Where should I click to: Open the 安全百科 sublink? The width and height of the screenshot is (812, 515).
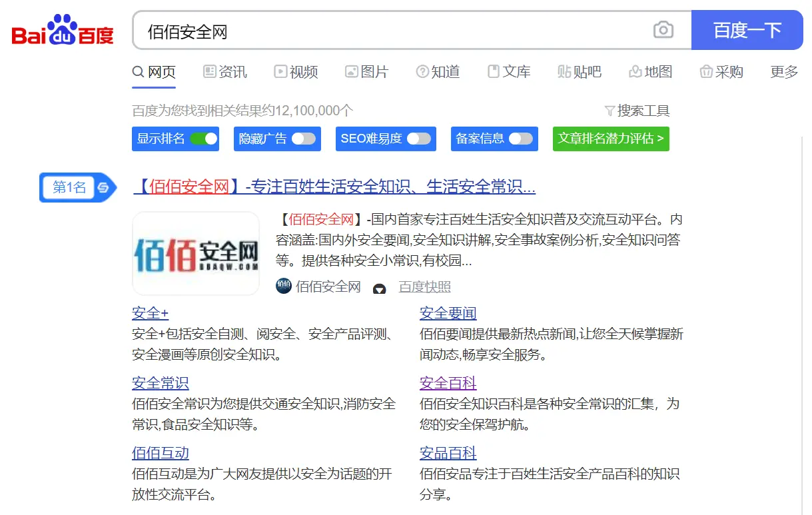tap(448, 383)
